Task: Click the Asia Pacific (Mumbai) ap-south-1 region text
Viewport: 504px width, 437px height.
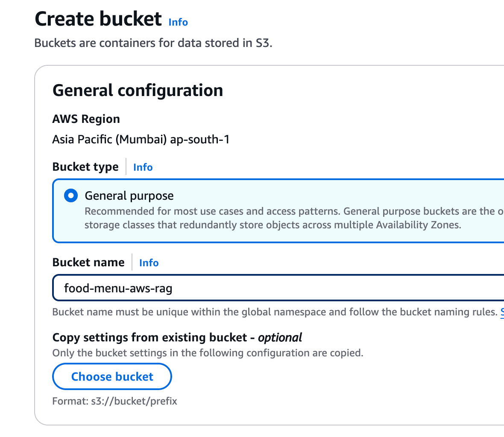Action: point(141,140)
